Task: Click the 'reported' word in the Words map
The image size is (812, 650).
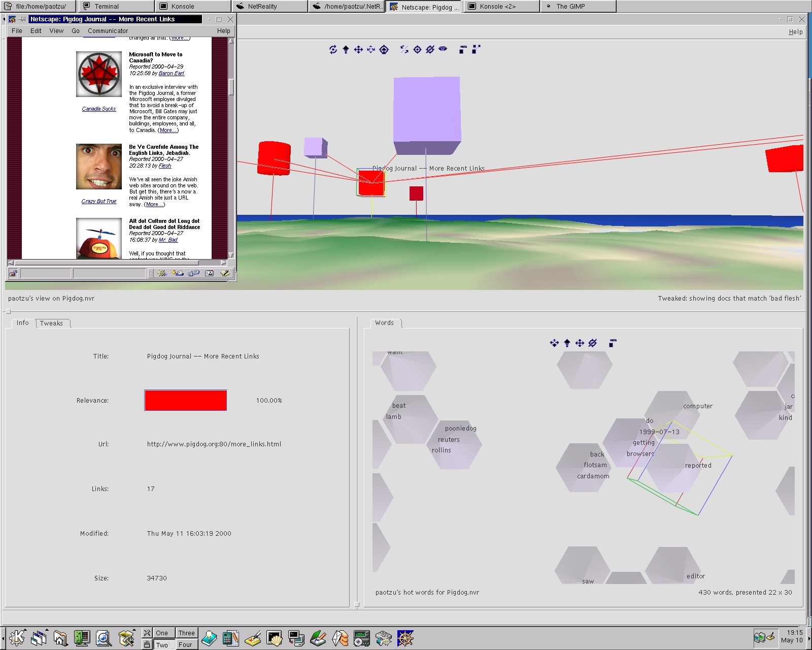Action: click(x=698, y=465)
